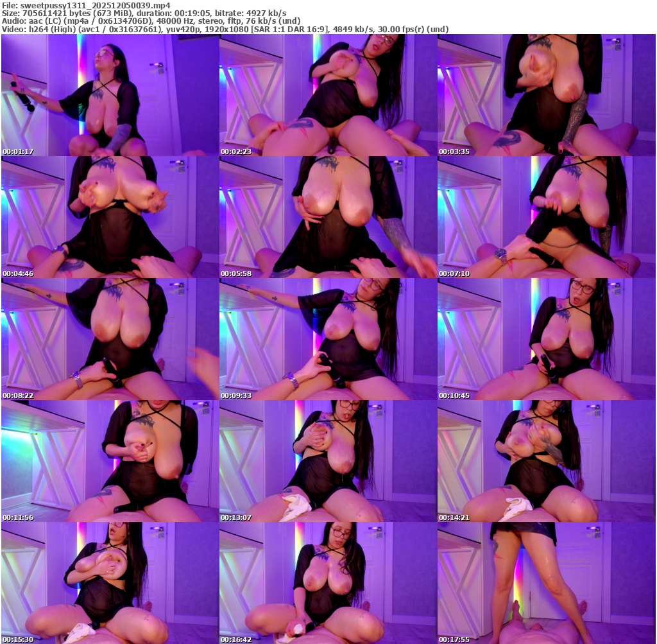Select the thumbnail frame stamped 00:13:07
The height and width of the screenshot is (644, 657).
click(x=328, y=461)
